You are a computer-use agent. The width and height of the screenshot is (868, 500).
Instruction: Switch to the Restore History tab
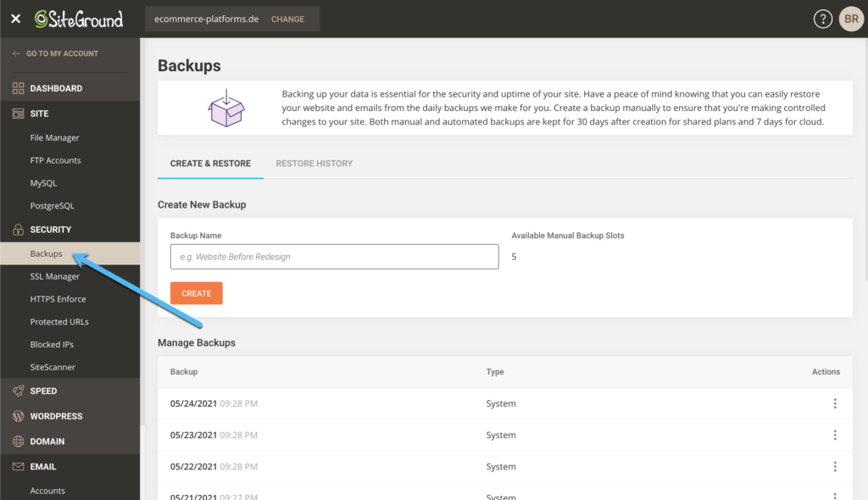coord(314,164)
